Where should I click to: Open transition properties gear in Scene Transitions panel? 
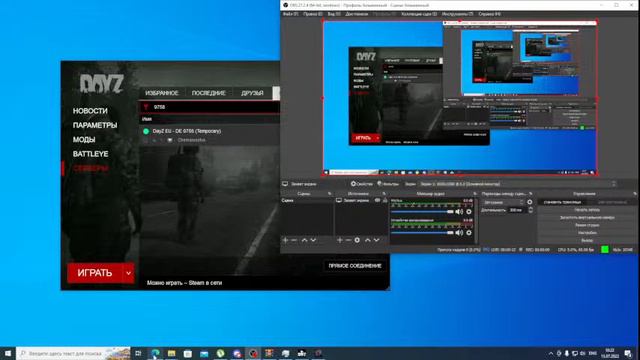pyautogui.click(x=530, y=202)
